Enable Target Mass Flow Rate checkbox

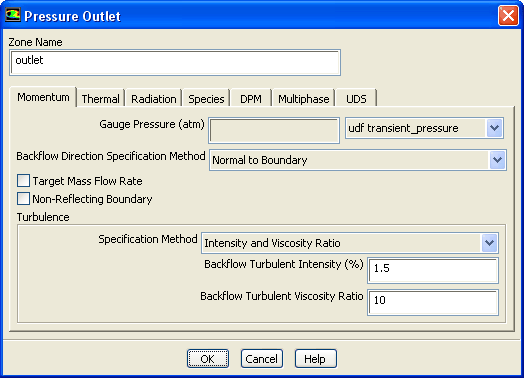pos(23,181)
